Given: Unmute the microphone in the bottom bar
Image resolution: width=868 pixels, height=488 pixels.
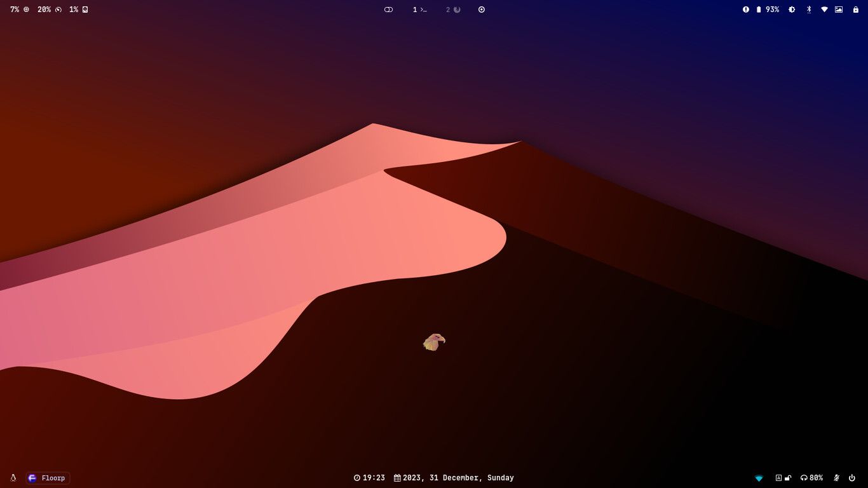Looking at the screenshot, I should [836, 478].
